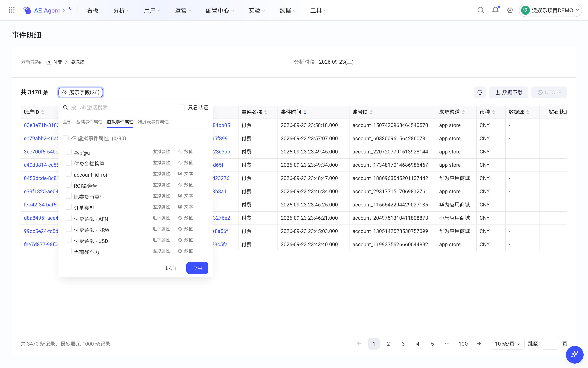Open the settings gear in header
588x368 pixels.
[x=510, y=10]
